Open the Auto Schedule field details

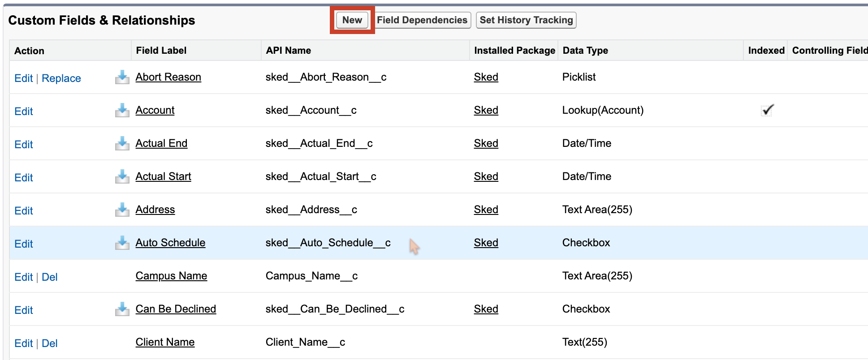[x=170, y=242]
